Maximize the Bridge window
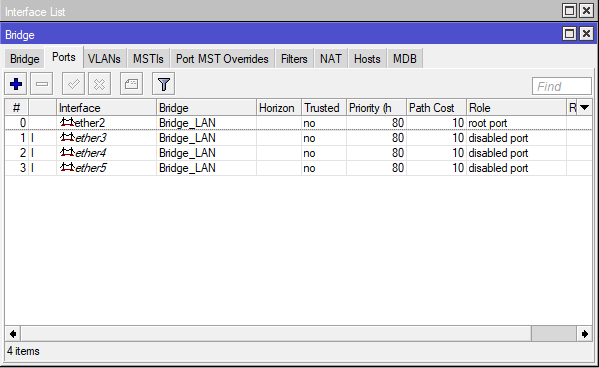Viewport: 599px width, 368px height. point(570,34)
